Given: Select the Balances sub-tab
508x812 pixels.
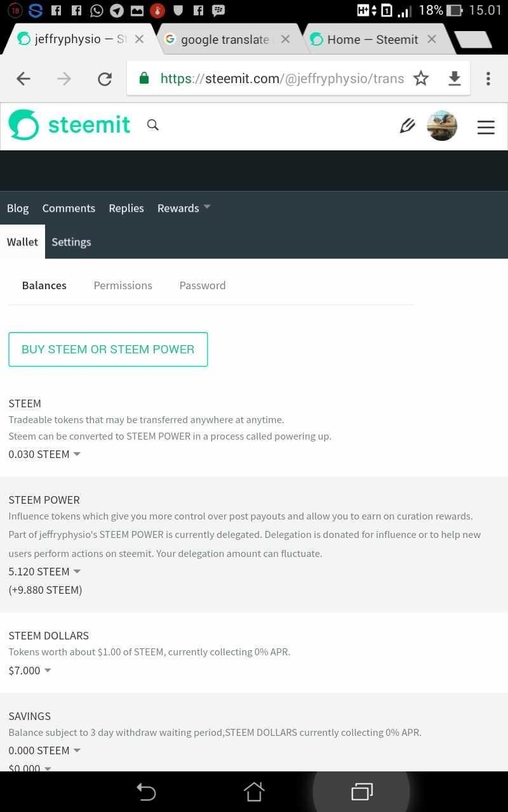Looking at the screenshot, I should 44,285.
